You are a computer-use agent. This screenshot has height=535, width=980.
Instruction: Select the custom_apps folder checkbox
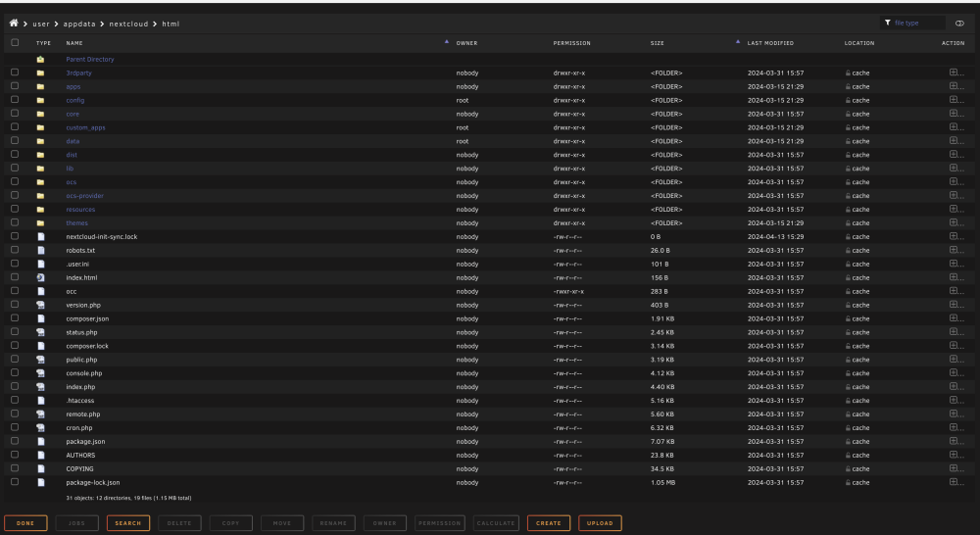pyautogui.click(x=15, y=126)
